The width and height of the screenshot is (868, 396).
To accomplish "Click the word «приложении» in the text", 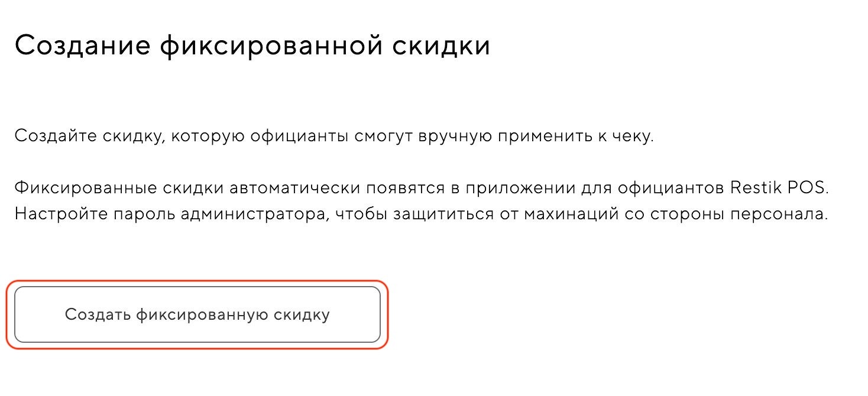I will [507, 189].
